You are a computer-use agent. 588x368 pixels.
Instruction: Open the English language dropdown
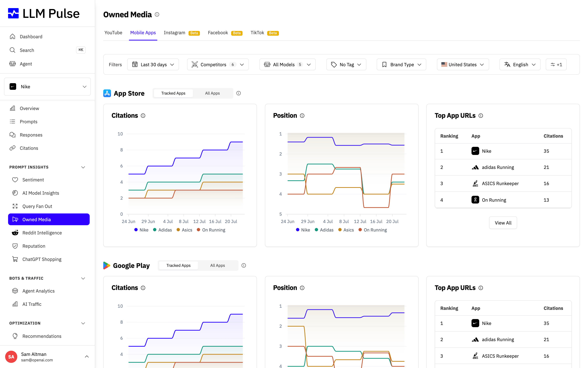520,65
